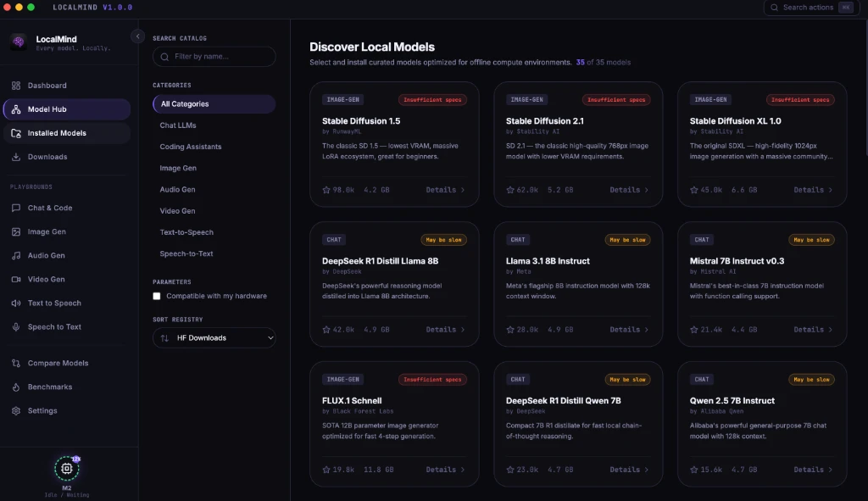Click the Filter by name search field
The height and width of the screenshot is (501, 868).
(214, 57)
